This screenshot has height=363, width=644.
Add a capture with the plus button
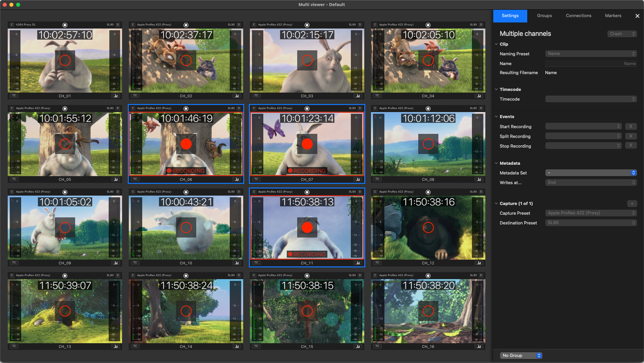[632, 204]
